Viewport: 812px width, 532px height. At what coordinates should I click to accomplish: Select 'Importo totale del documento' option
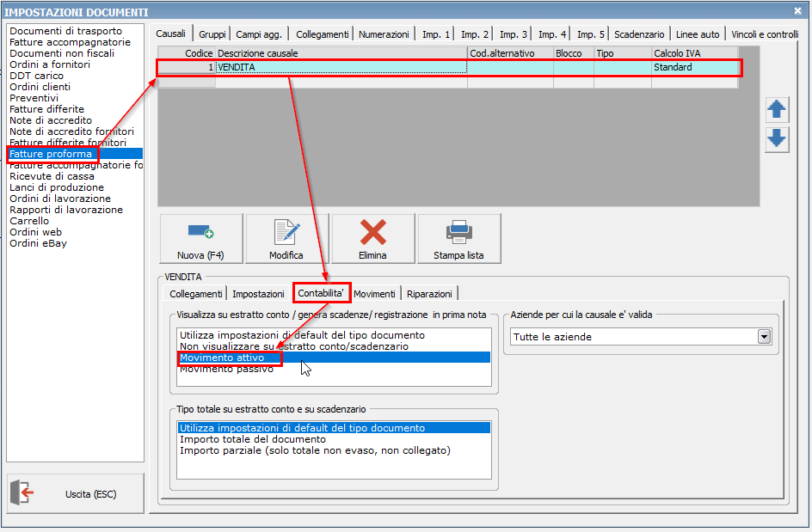tap(334, 439)
